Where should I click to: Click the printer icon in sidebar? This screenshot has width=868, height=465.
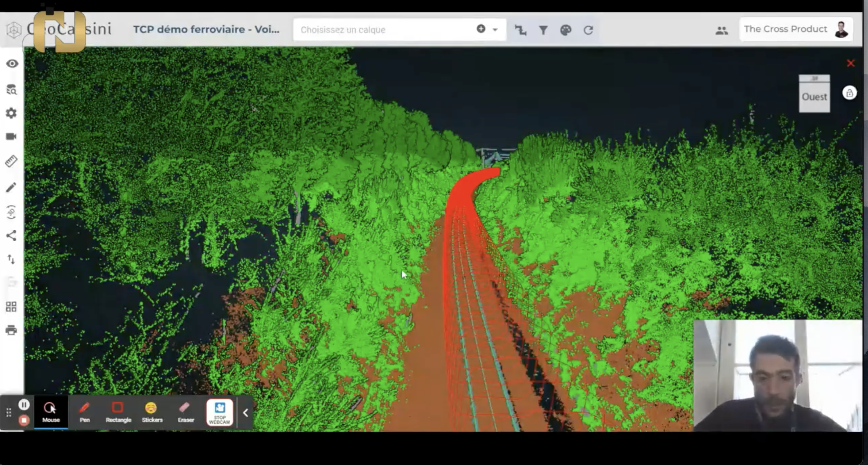[x=11, y=330]
